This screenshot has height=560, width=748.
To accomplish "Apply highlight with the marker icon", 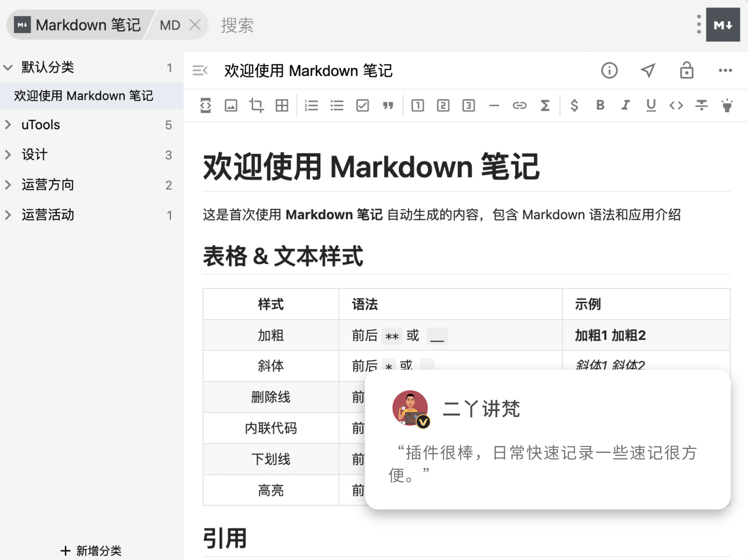I will point(727,105).
